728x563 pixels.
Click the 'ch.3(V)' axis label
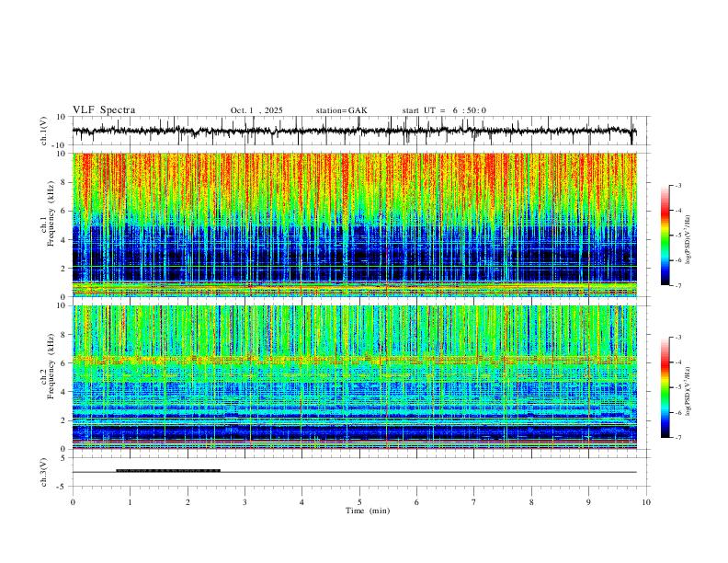43,472
